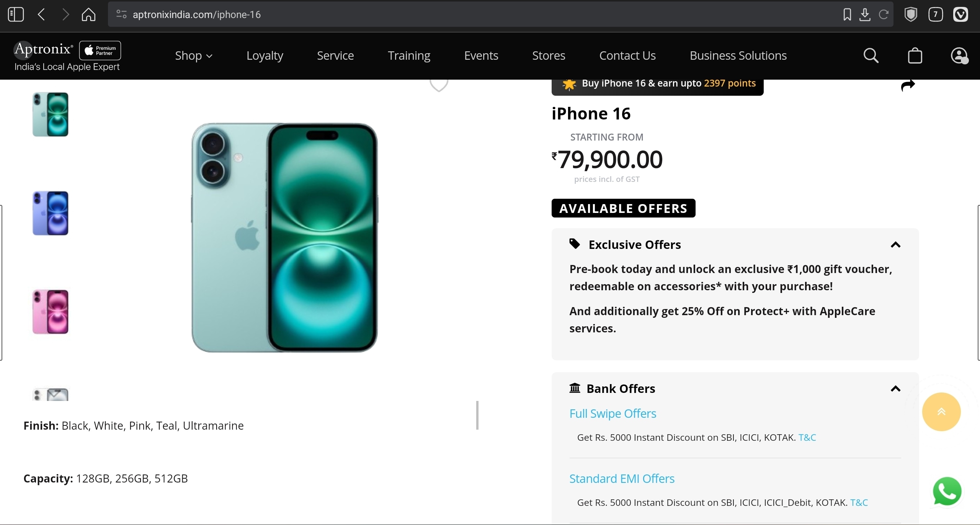The image size is (980, 525).
Task: Open the Standard EMI Offers link
Action: point(622,478)
